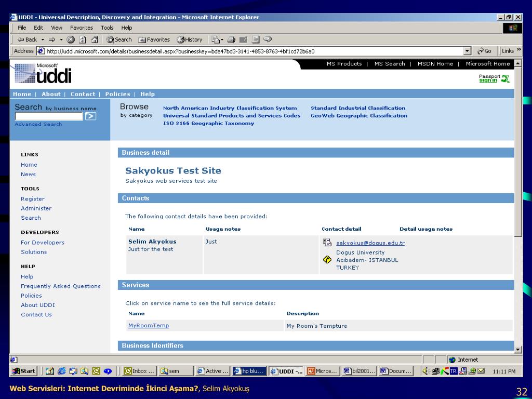Browse Standard Industrial Classification category

(x=358, y=108)
